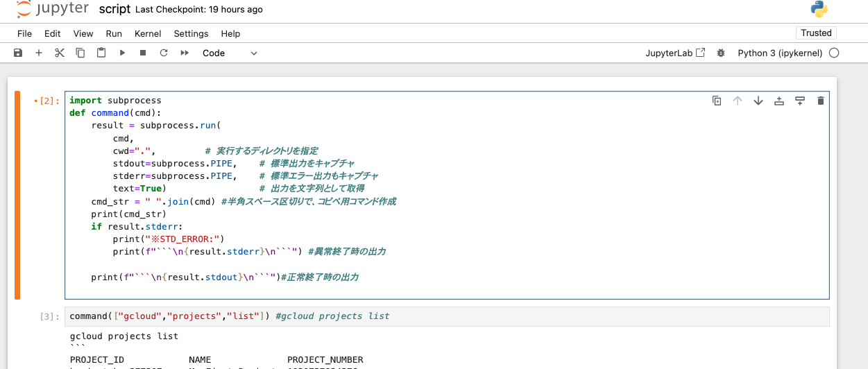Click the Jupyter logo

(53, 10)
